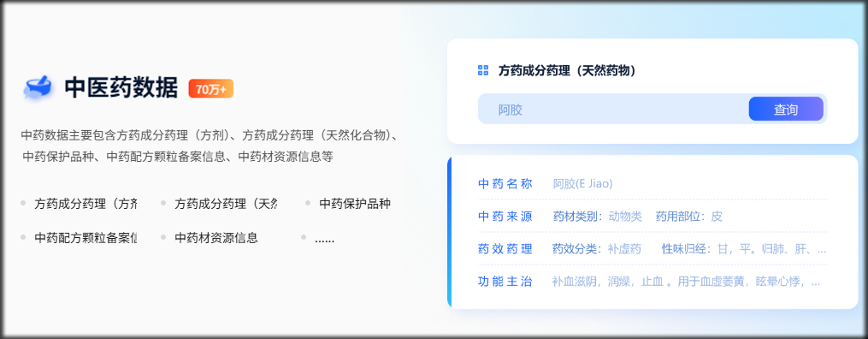Click the 中药来源 row label
The height and width of the screenshot is (339, 868).
click(x=505, y=217)
